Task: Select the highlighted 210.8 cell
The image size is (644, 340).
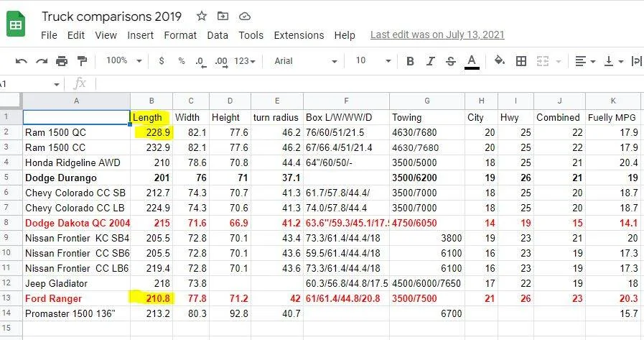Action: pyautogui.click(x=151, y=298)
